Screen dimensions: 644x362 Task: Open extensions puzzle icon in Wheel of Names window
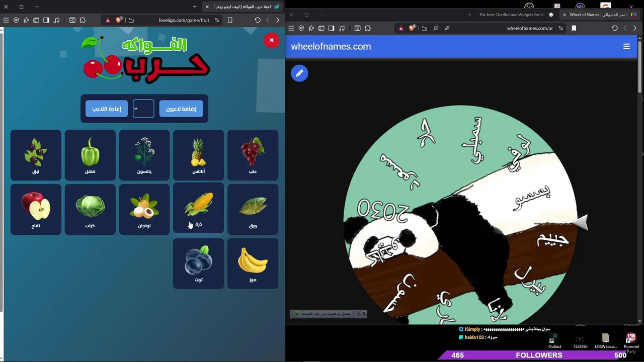coord(367,28)
